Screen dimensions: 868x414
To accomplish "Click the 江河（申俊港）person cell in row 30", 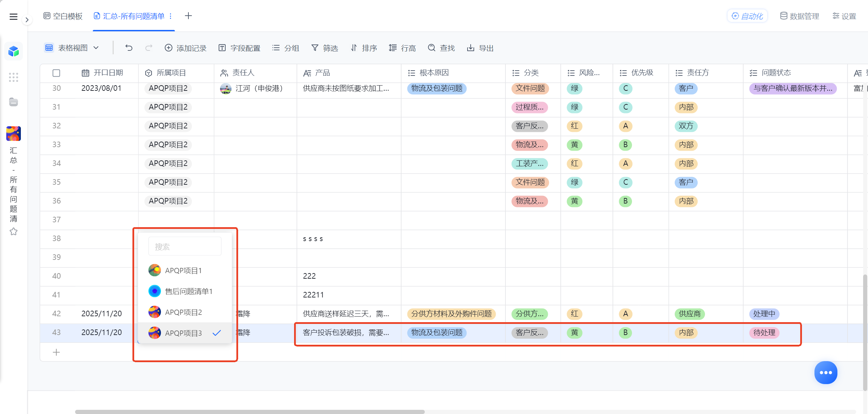I will [255, 89].
